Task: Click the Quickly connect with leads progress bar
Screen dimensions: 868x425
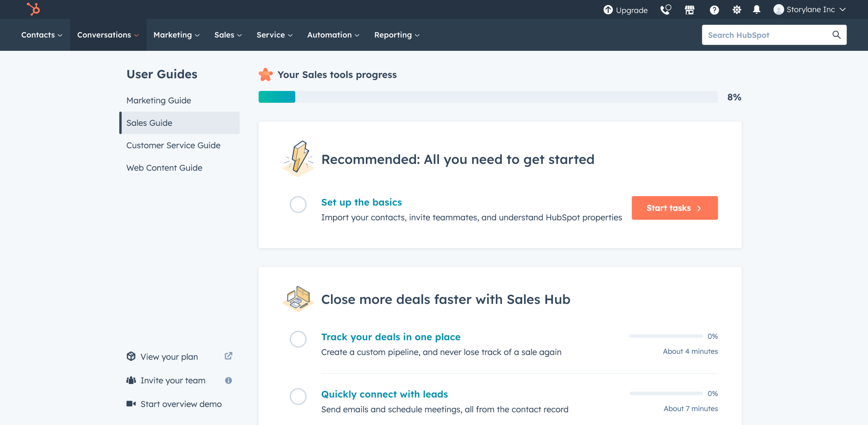Action: [x=666, y=393]
